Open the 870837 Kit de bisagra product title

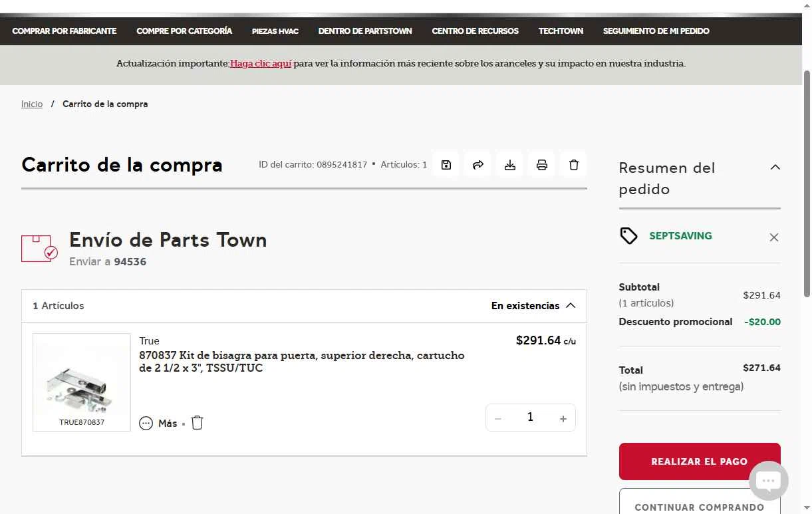pos(301,362)
